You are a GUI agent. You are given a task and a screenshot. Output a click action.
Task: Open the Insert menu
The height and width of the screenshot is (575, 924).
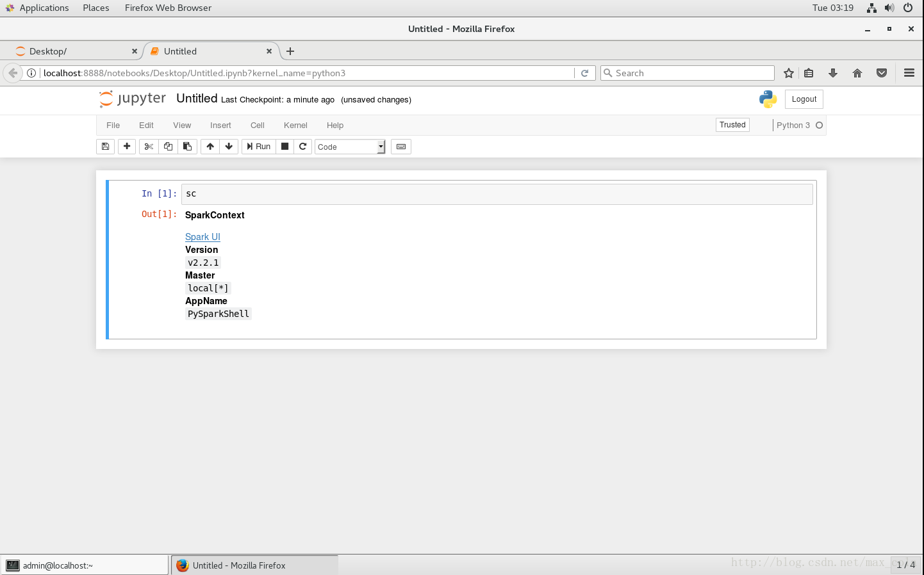click(x=220, y=126)
